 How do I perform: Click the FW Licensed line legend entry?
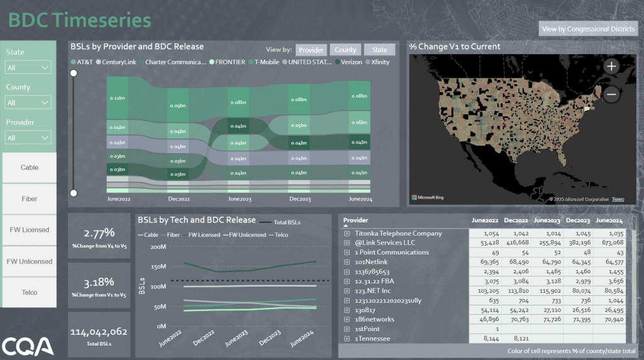coord(201,235)
